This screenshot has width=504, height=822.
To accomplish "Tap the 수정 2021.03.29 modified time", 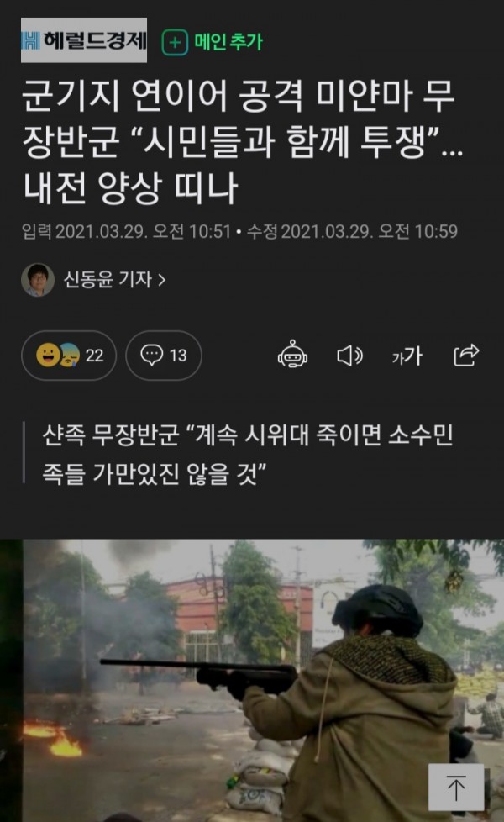I will (x=352, y=231).
